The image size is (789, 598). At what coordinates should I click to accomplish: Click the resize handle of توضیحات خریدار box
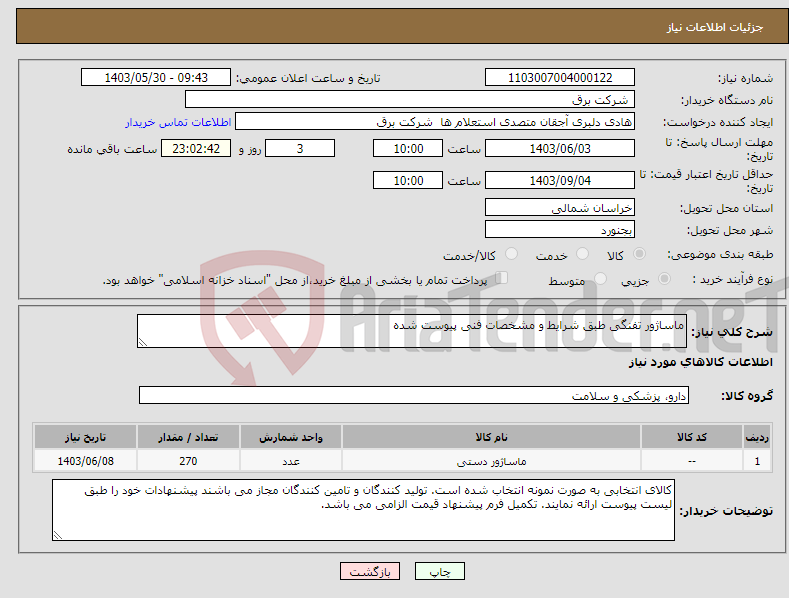[58, 535]
